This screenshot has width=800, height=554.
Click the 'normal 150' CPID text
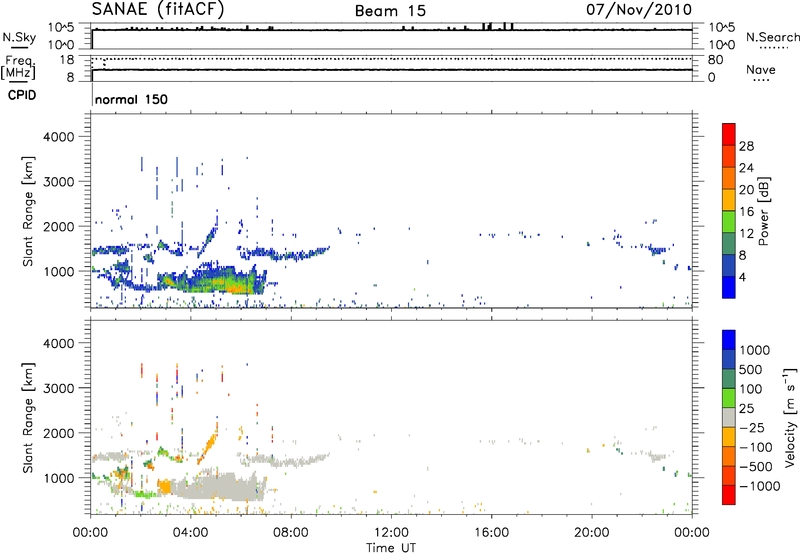(x=131, y=99)
